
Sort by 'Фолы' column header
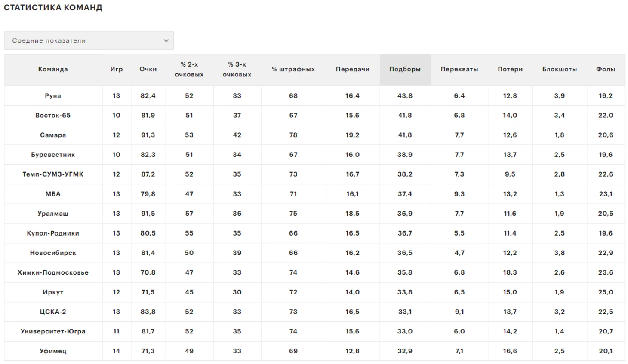point(606,69)
